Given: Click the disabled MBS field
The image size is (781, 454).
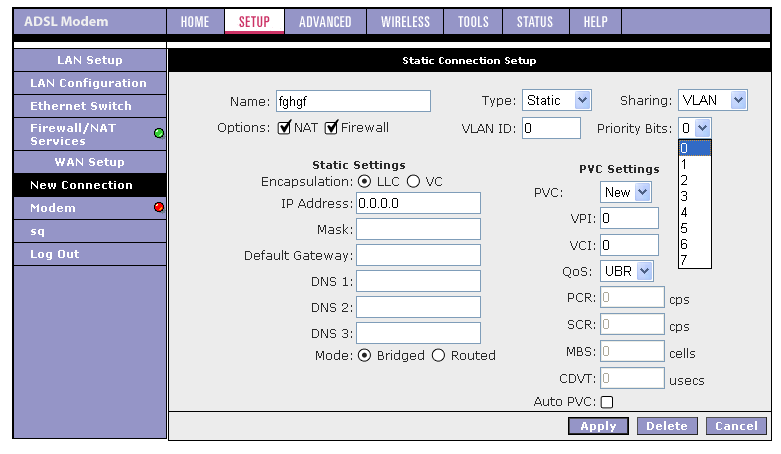Looking at the screenshot, I should (x=632, y=351).
